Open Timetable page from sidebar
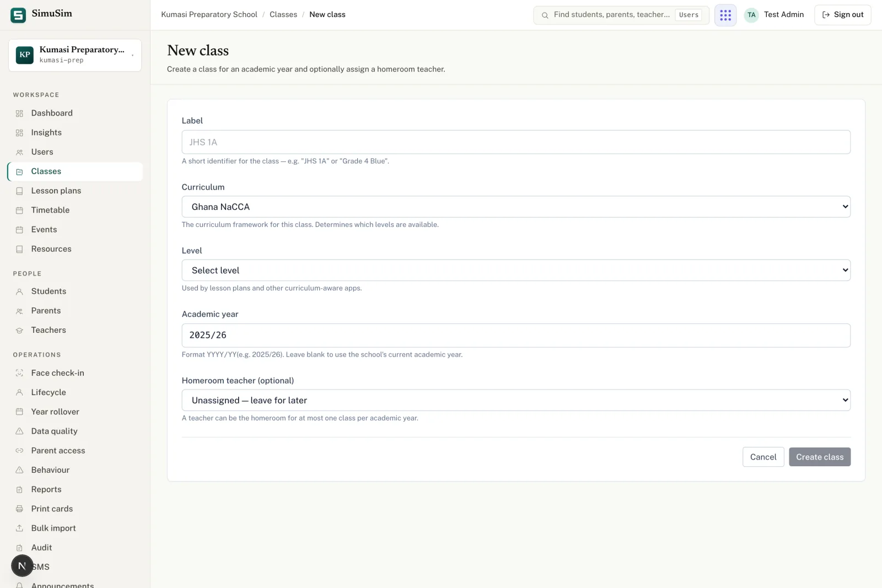The image size is (882, 588). pos(75,210)
